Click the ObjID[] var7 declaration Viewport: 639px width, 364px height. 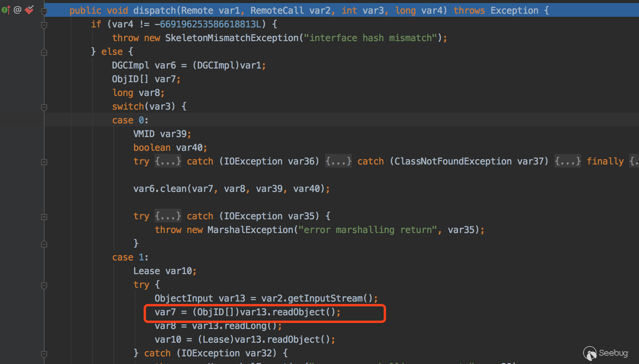146,79
